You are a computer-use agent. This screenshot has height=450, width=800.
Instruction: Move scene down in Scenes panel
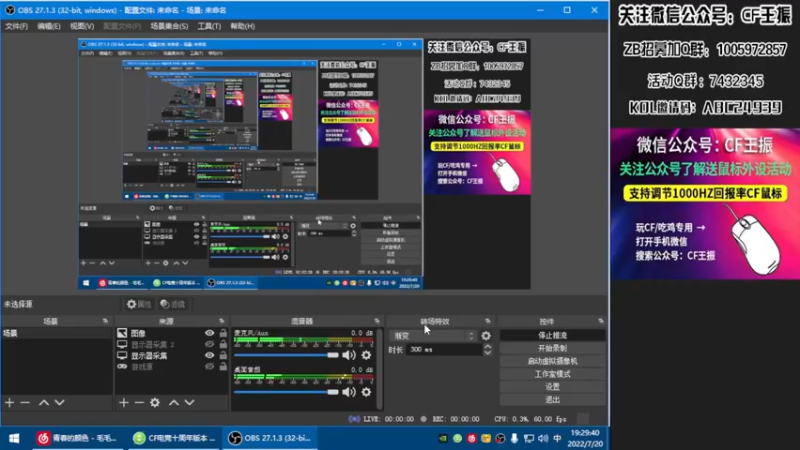(60, 403)
